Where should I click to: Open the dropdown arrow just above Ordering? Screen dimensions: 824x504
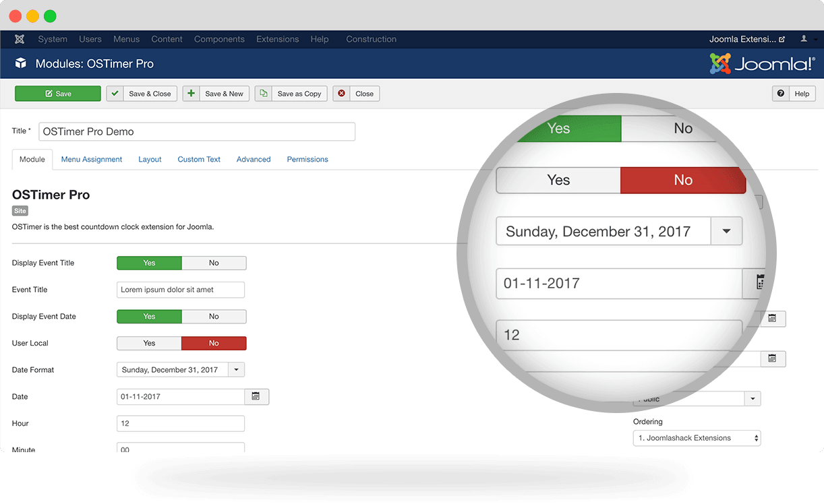click(753, 399)
